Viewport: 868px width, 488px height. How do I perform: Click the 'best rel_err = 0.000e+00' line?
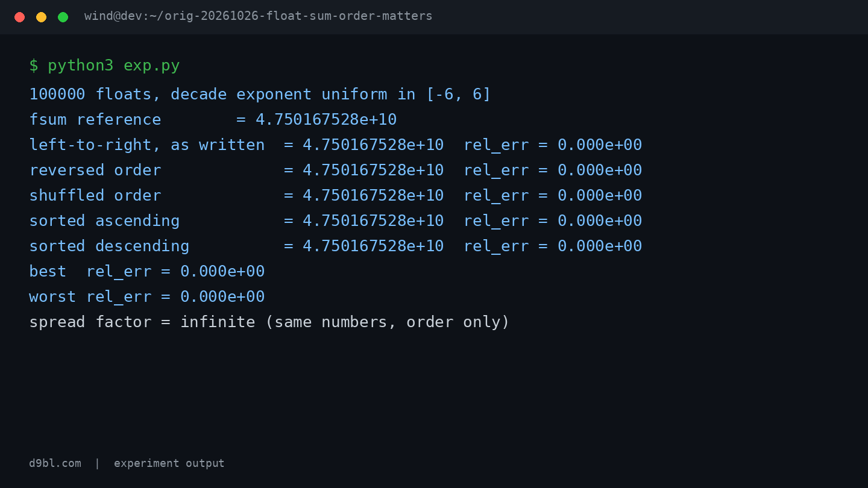(147, 272)
